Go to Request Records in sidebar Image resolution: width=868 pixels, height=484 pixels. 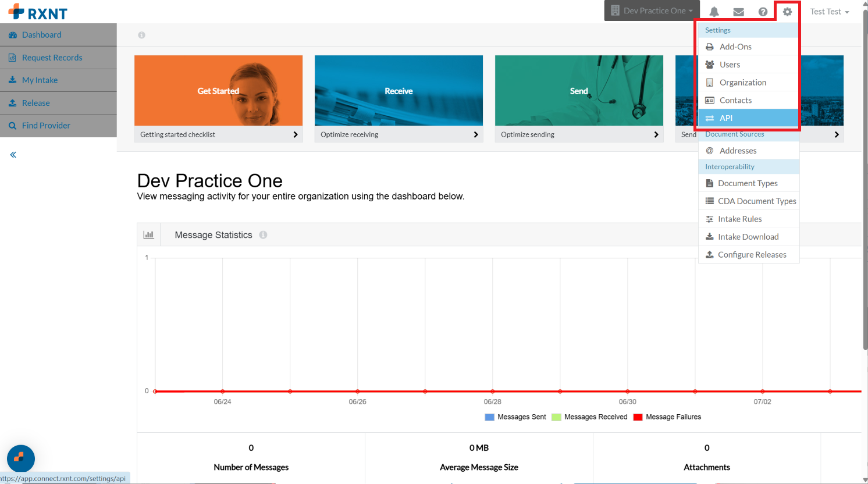coord(58,58)
